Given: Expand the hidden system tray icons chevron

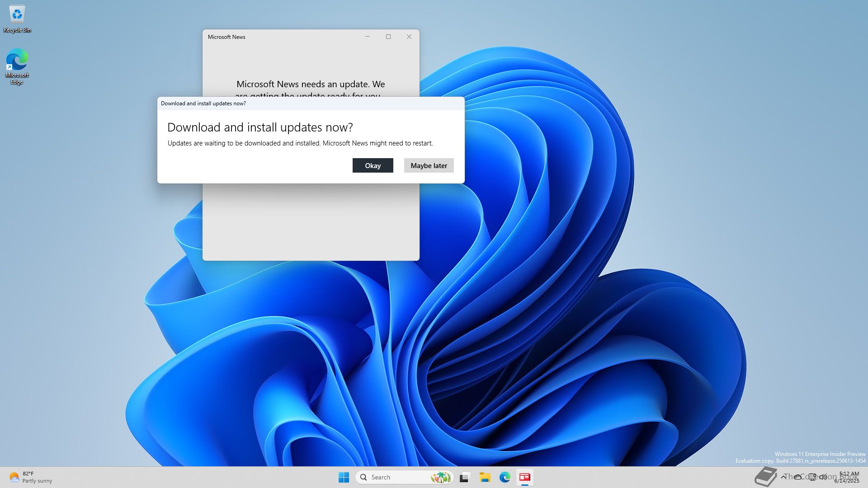Looking at the screenshot, I should pos(783,477).
